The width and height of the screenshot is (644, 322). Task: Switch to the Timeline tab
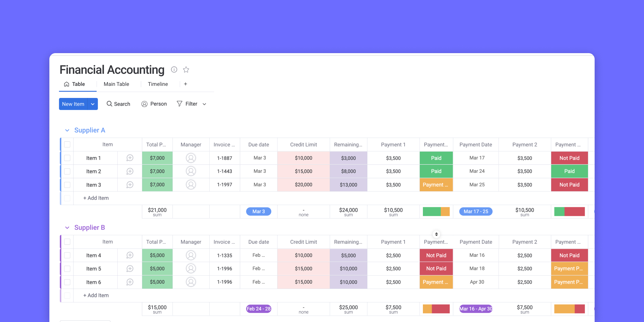(157, 84)
